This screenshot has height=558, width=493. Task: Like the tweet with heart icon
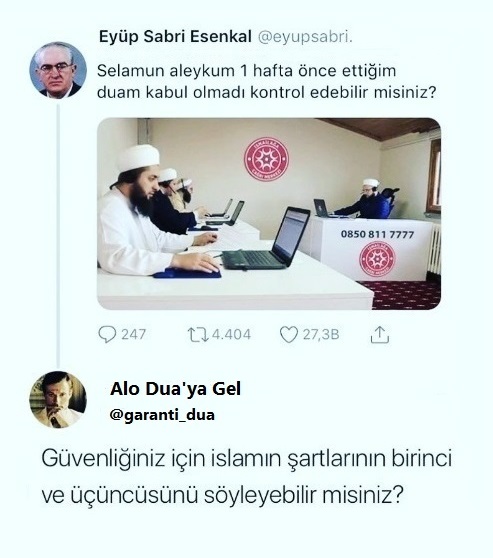tap(289, 335)
